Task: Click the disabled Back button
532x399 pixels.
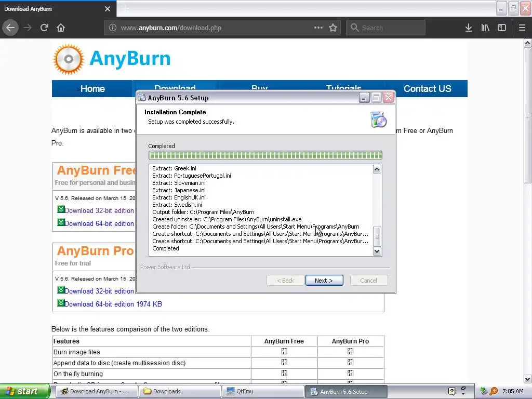Action: coord(285,280)
